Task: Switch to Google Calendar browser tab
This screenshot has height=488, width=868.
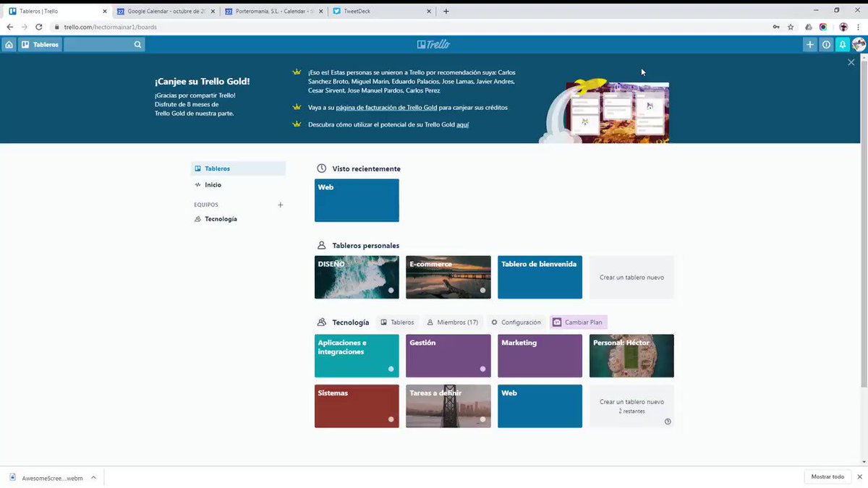Action: [166, 11]
